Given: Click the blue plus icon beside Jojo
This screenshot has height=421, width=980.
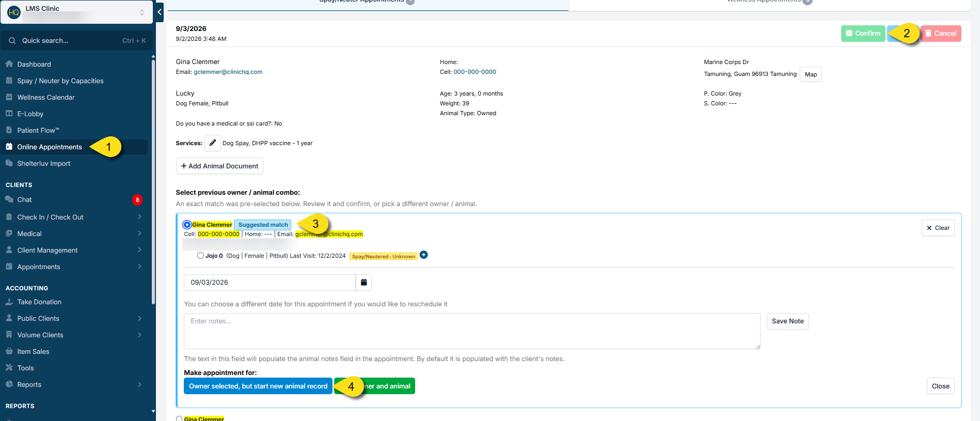Looking at the screenshot, I should point(424,255).
